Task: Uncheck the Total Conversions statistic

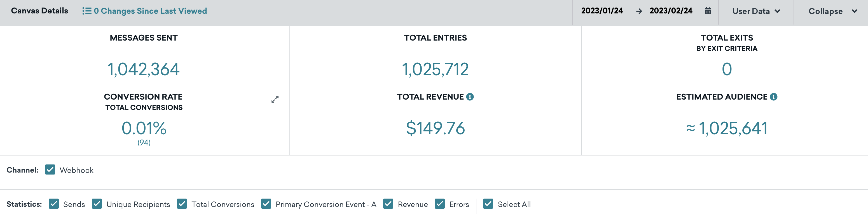Action: (x=182, y=204)
